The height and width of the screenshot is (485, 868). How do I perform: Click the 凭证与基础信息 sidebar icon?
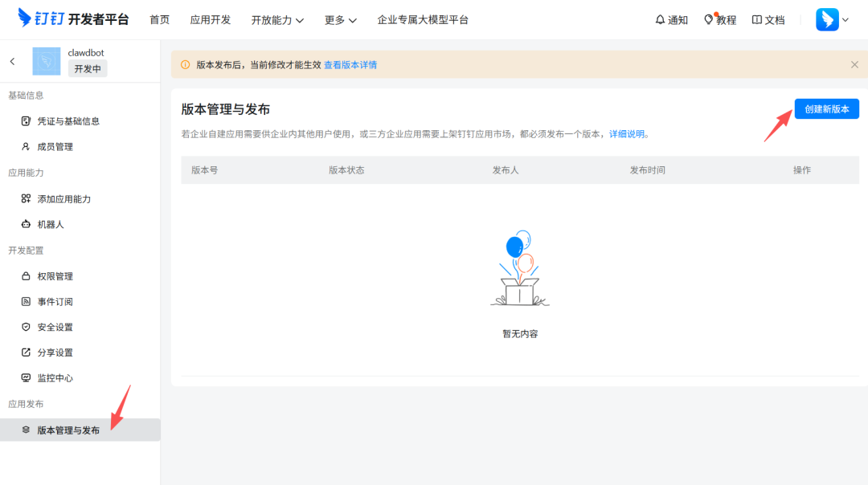[26, 121]
